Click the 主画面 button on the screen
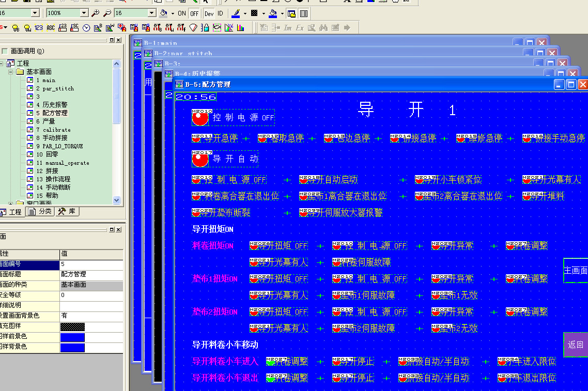588x391 pixels. coord(575,270)
